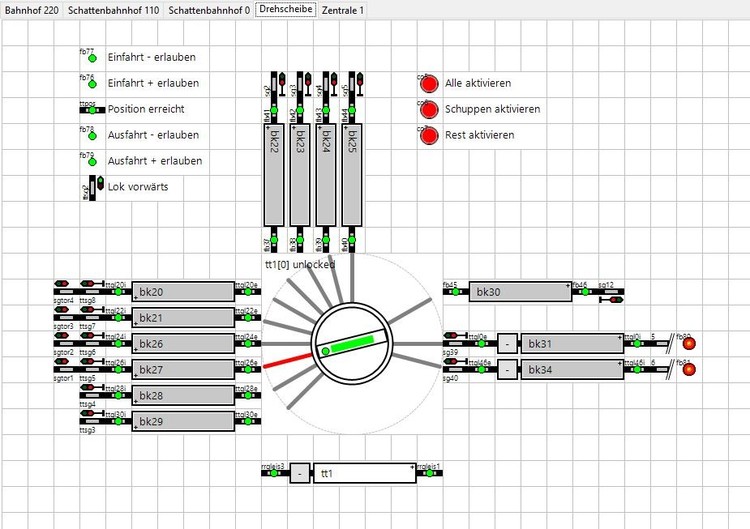Screen dimensions: 750x529
Task: Toggle the Lok vorwärts signal
Action: tap(96, 187)
